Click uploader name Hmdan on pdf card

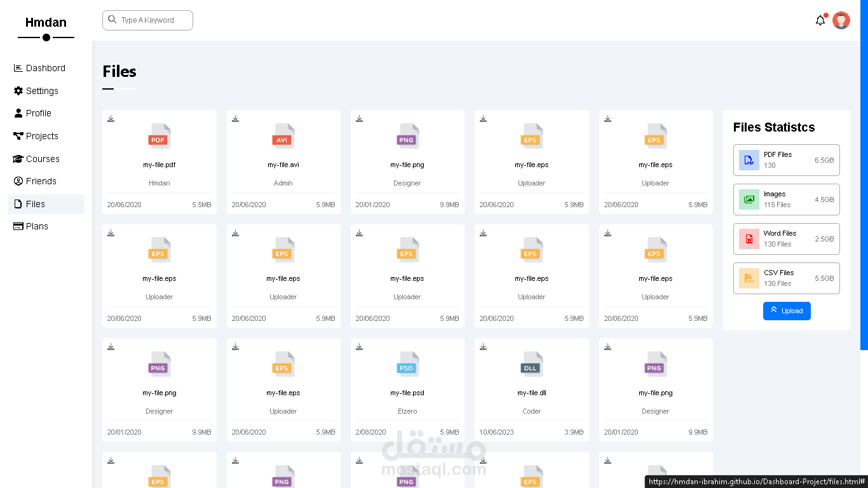[159, 183]
